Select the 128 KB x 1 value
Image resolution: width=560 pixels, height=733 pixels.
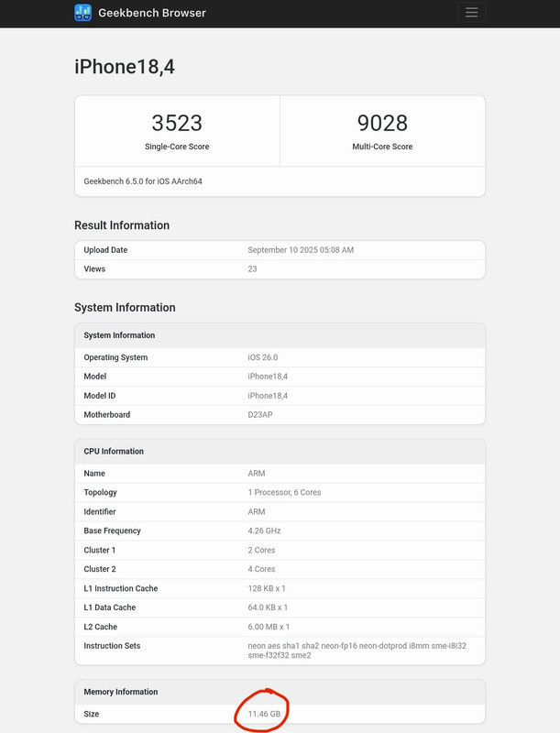(x=267, y=588)
